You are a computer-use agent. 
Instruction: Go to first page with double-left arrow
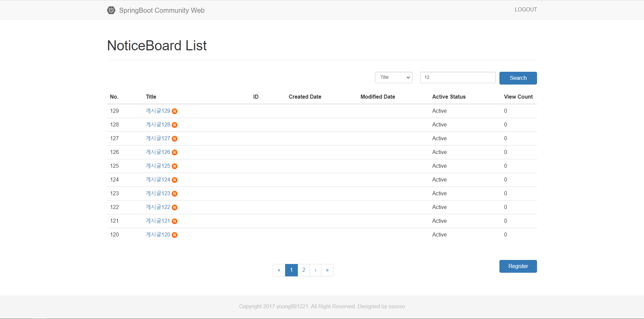click(x=279, y=270)
